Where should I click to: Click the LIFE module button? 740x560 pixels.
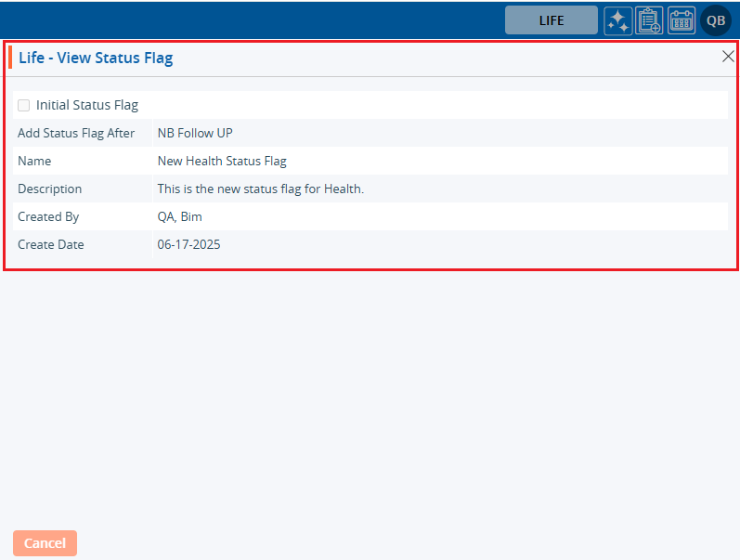[551, 20]
